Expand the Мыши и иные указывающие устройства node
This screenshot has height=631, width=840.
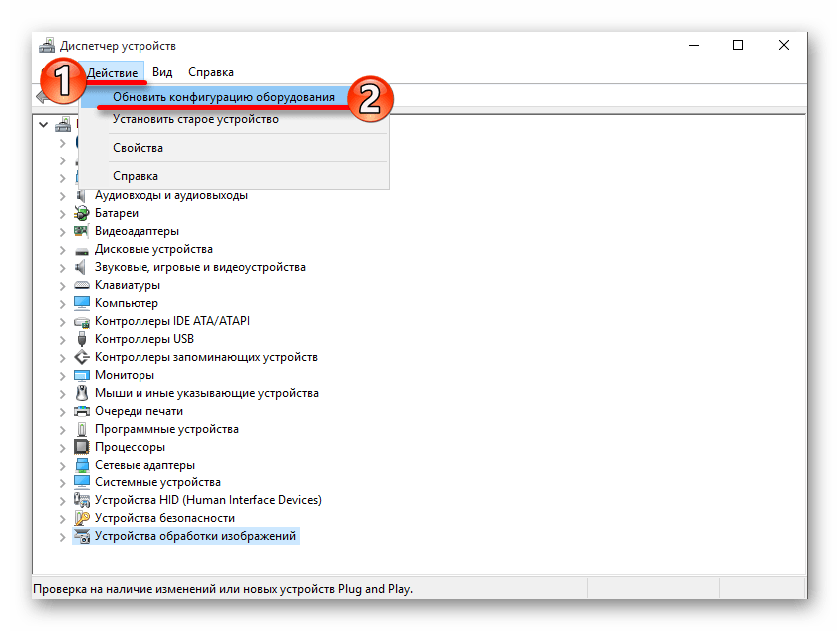tap(62, 393)
